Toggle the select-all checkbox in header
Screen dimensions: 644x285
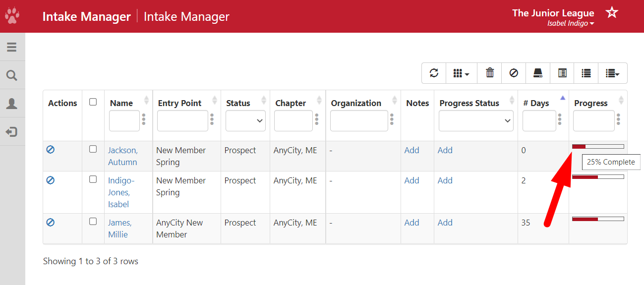tap(93, 102)
